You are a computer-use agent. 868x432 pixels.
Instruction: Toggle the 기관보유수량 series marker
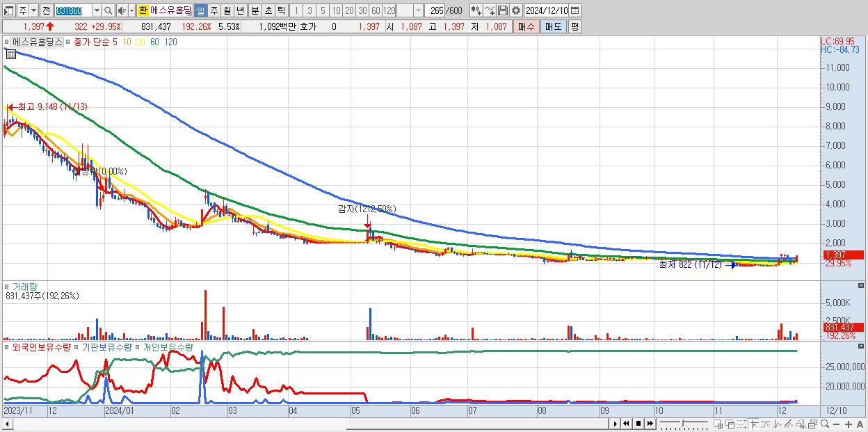pos(77,346)
